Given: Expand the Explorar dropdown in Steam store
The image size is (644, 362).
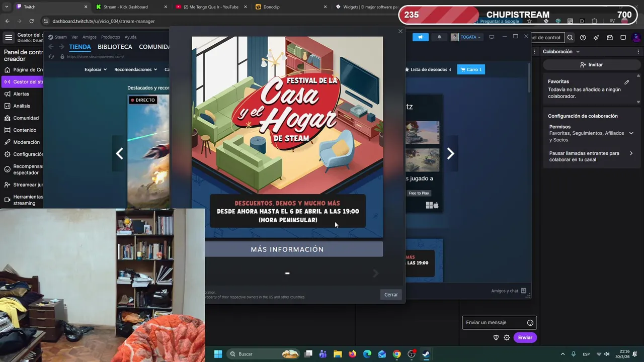Looking at the screenshot, I should point(96,69).
